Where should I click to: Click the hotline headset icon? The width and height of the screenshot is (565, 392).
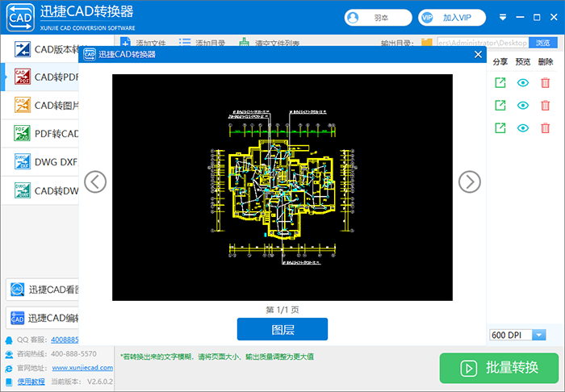[x=9, y=354]
